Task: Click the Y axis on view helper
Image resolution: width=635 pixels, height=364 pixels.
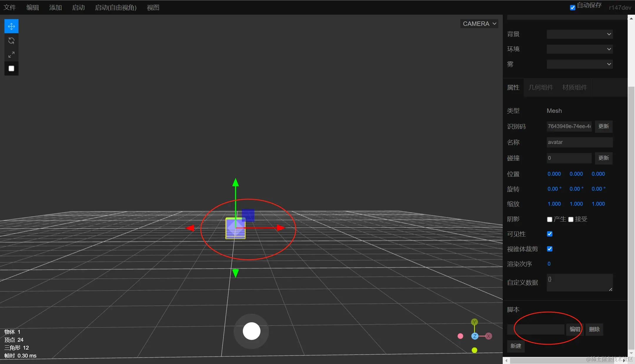Action: pos(474,322)
